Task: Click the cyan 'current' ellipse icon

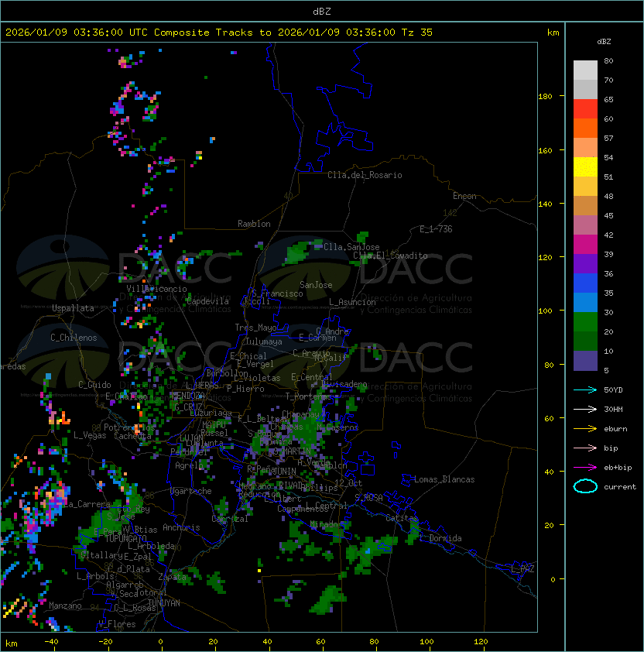Action: tap(585, 486)
